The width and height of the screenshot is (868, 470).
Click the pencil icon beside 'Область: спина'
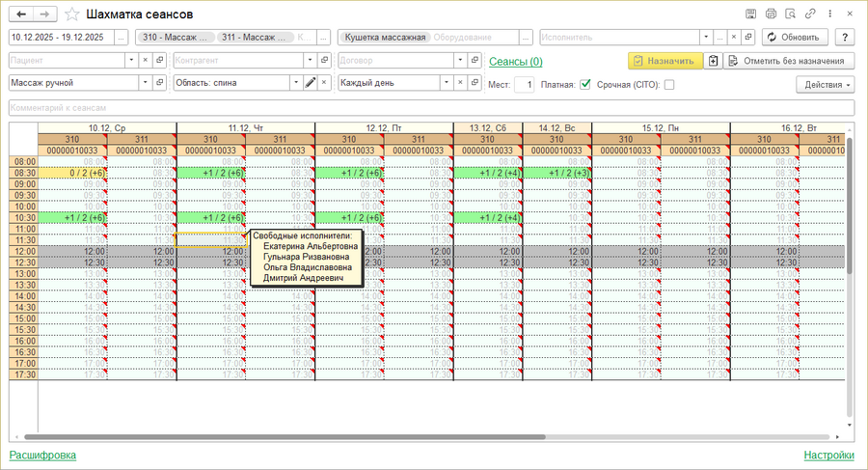click(310, 83)
